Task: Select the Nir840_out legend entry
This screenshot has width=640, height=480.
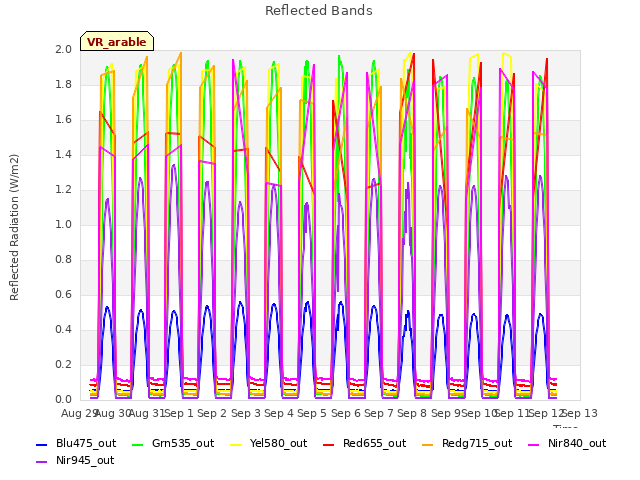Action: pos(567,443)
